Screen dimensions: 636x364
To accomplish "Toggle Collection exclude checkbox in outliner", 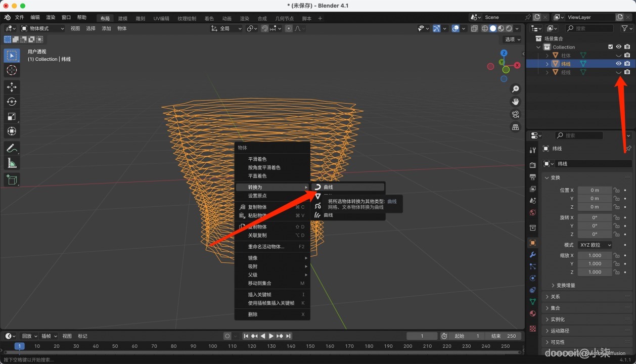I will pos(610,47).
